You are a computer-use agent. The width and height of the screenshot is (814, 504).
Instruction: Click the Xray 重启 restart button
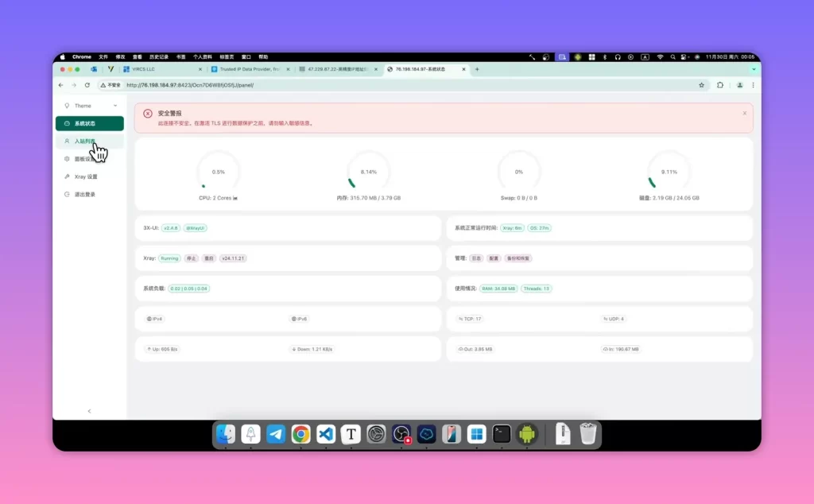[x=209, y=258]
